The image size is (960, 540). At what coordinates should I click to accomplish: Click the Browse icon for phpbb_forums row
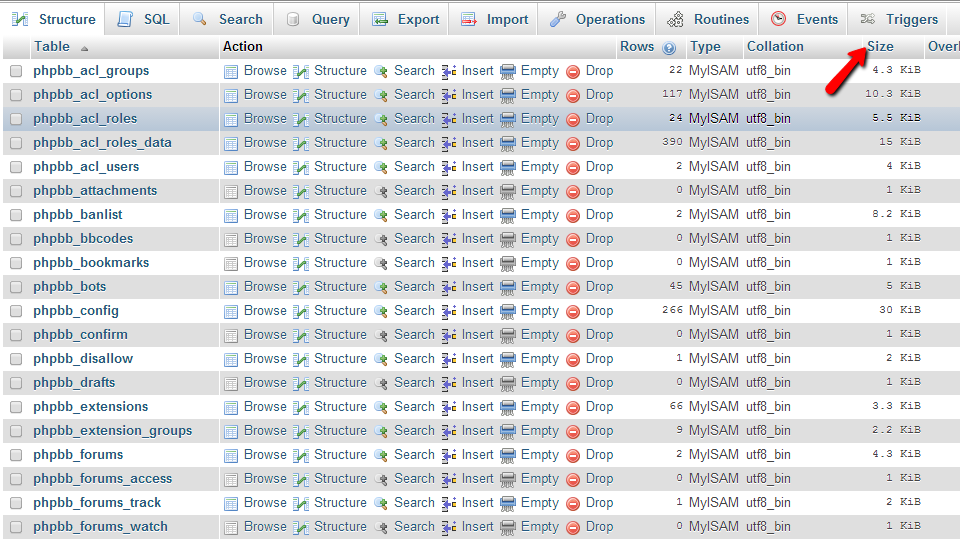[231, 455]
